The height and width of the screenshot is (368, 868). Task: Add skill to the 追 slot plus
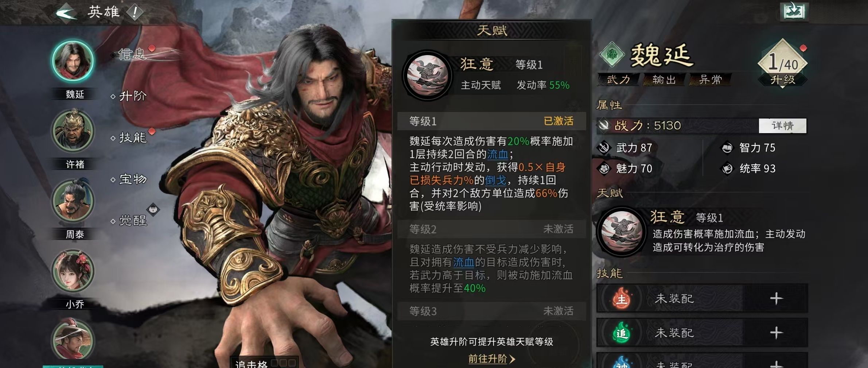click(x=776, y=333)
